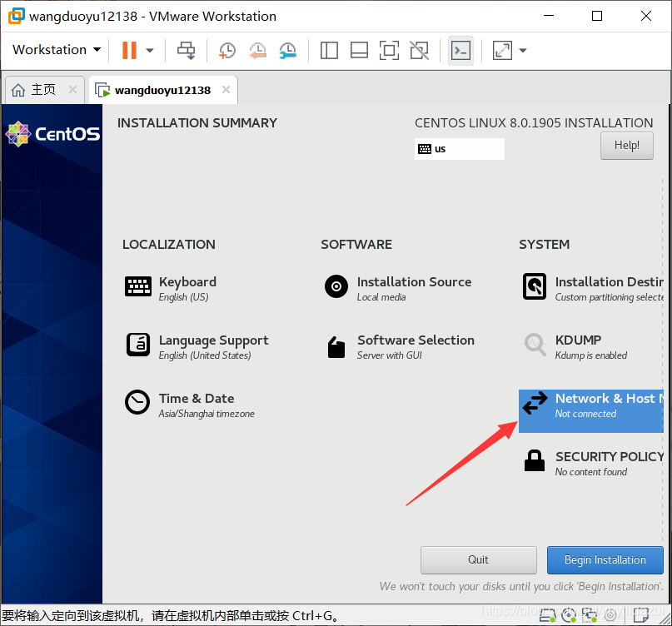Open Time & Date settings

pyautogui.click(x=189, y=405)
